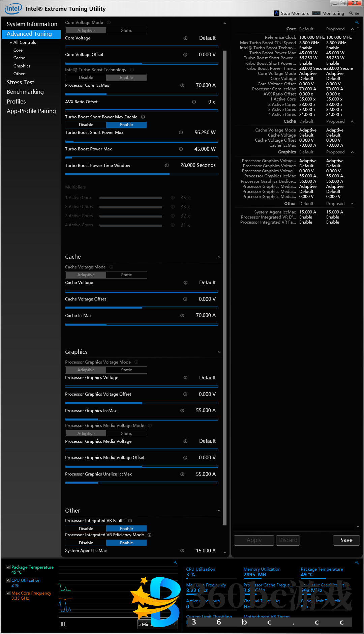The width and height of the screenshot is (364, 634).
Task: Collapse the Graphics section
Action: pyautogui.click(x=219, y=352)
